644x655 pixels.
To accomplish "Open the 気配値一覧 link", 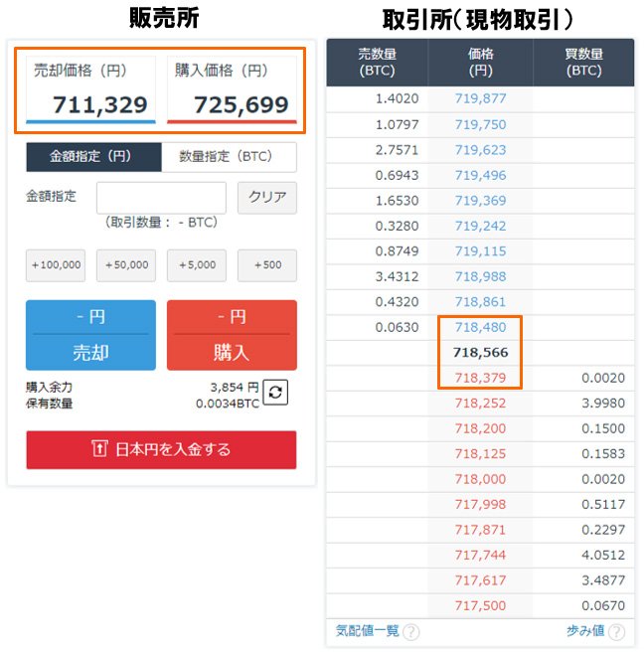I will pyautogui.click(x=367, y=631).
